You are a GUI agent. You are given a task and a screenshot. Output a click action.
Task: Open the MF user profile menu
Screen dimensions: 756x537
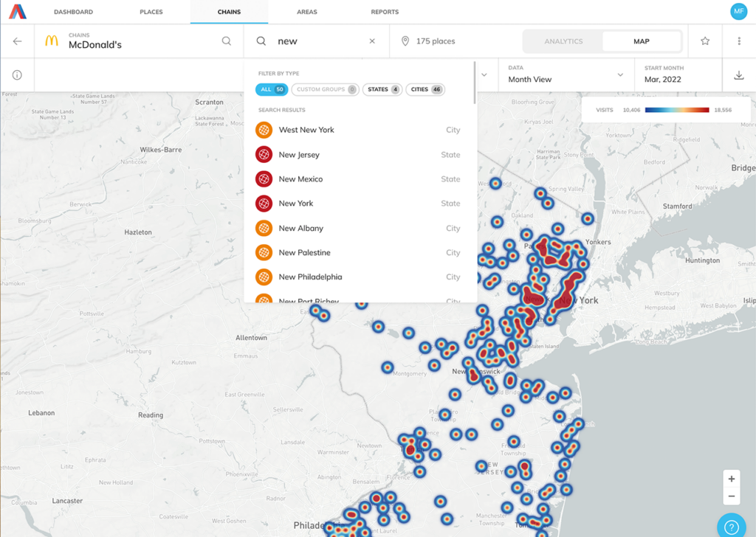738,12
